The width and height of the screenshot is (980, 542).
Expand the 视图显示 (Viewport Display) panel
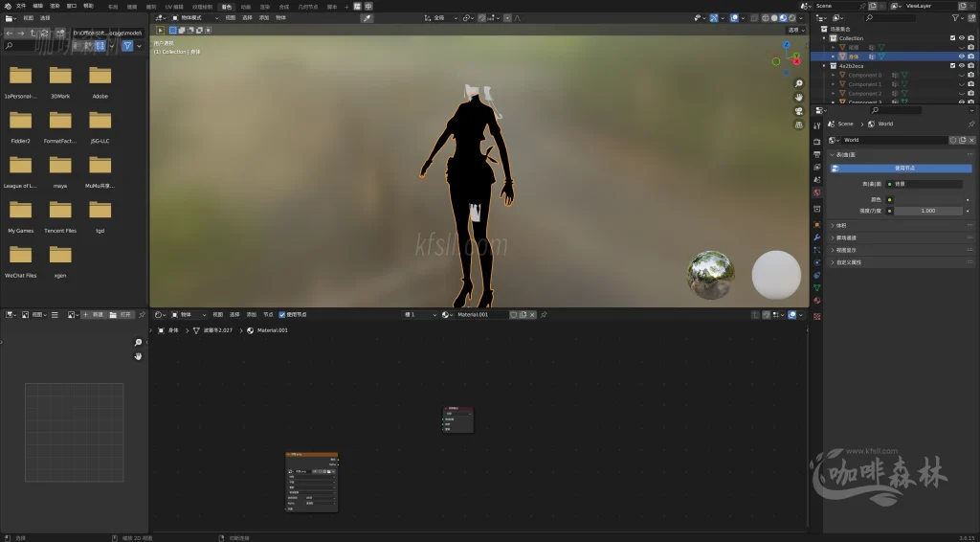click(x=901, y=250)
